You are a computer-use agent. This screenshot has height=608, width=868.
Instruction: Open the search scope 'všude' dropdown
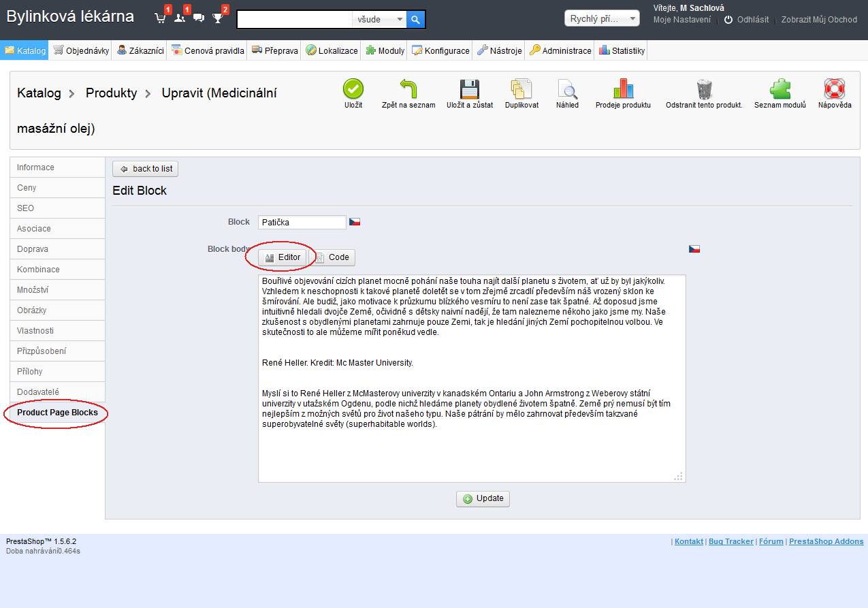(380, 19)
